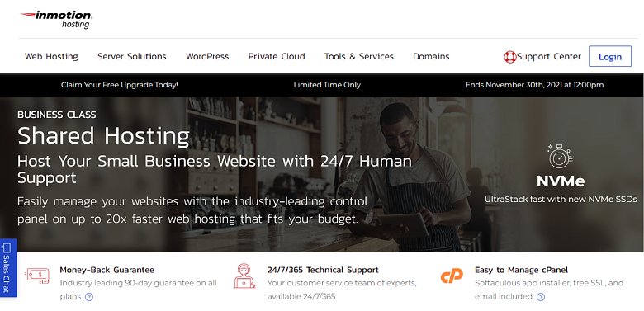Expand the Tools & Services menu

point(359,57)
